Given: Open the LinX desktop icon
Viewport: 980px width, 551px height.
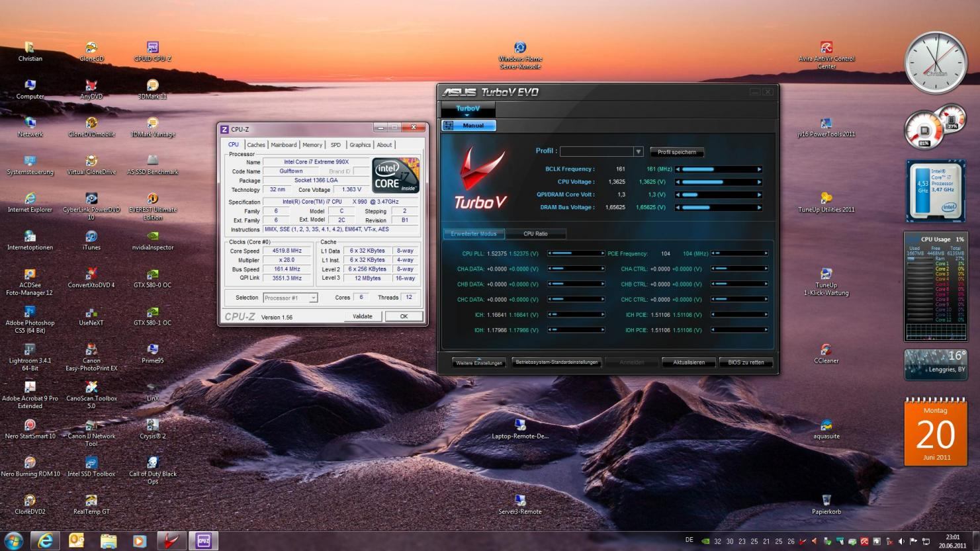Looking at the screenshot, I should (153, 391).
